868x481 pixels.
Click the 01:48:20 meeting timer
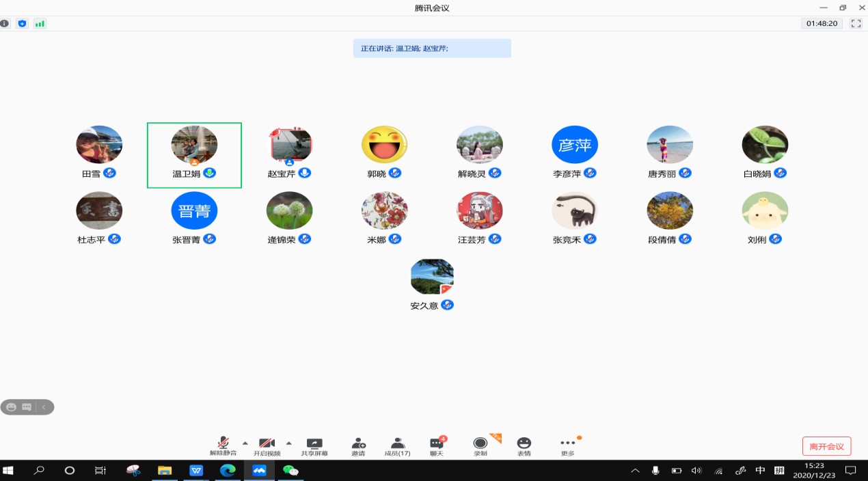point(822,23)
